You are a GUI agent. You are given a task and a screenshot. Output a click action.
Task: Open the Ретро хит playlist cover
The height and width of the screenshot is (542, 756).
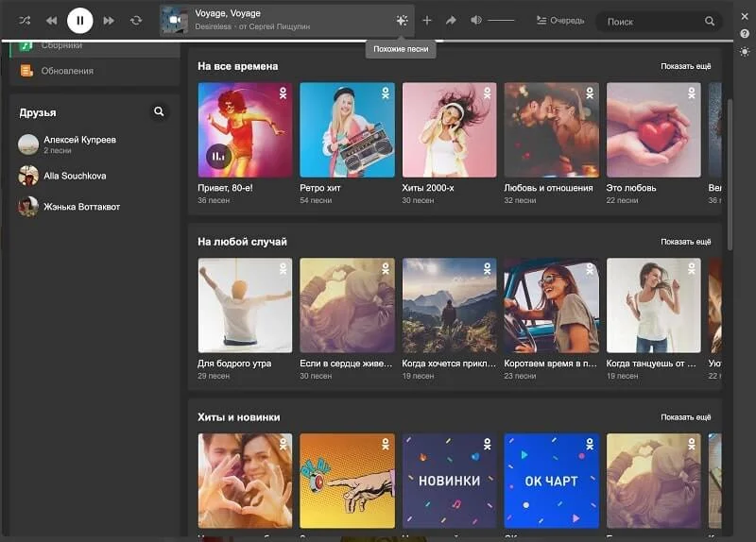coord(347,130)
